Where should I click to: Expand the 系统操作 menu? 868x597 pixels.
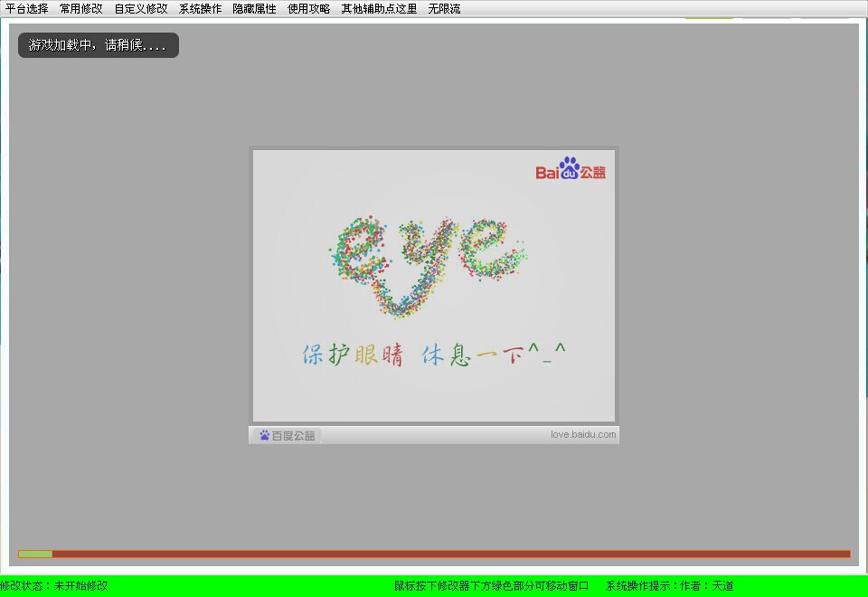(200, 9)
